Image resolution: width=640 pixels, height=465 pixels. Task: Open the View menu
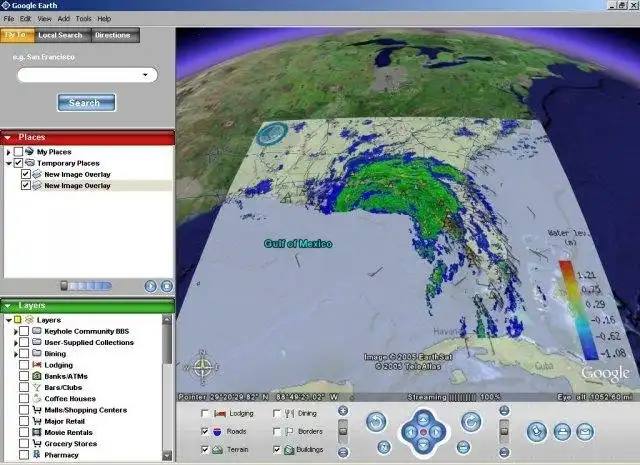click(44, 19)
